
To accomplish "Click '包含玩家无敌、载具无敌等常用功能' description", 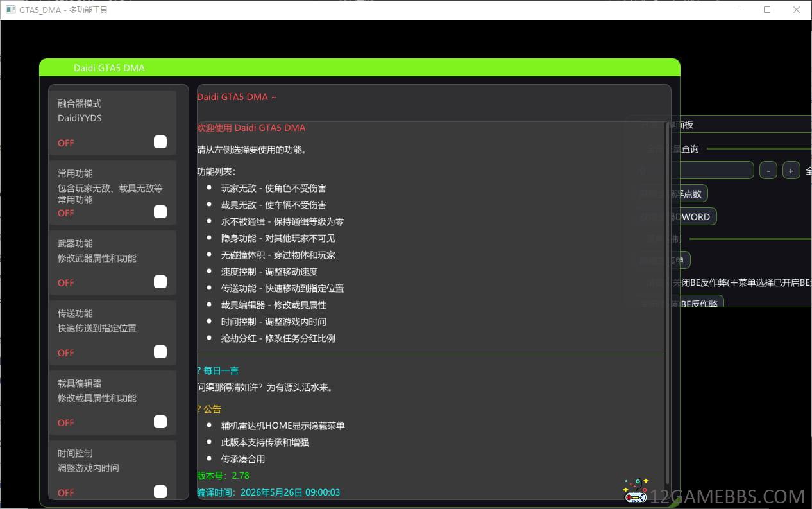I will pyautogui.click(x=110, y=194).
